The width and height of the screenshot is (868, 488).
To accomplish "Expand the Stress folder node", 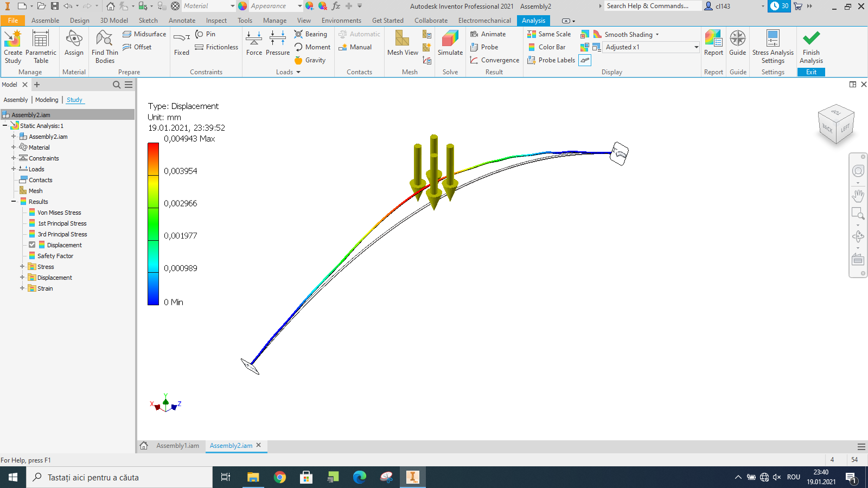I will pos(22,267).
